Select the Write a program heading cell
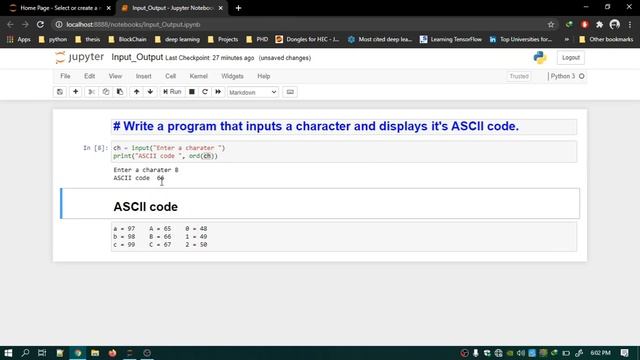The width and height of the screenshot is (640, 360). coord(344,127)
